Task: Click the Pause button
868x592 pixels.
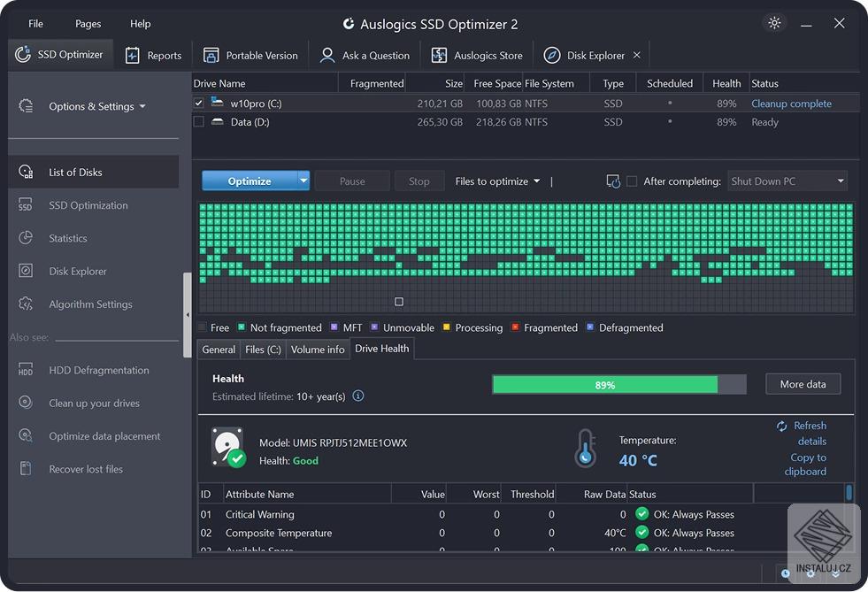Action: (352, 181)
